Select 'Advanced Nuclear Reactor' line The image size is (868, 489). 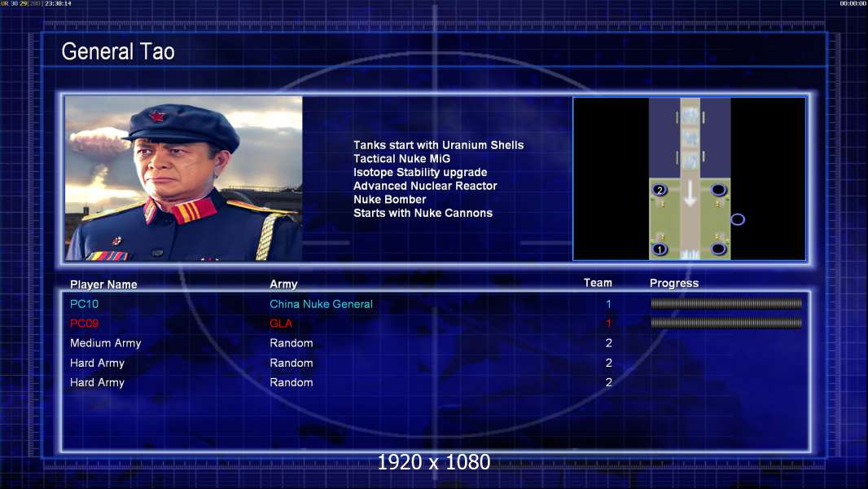point(425,186)
